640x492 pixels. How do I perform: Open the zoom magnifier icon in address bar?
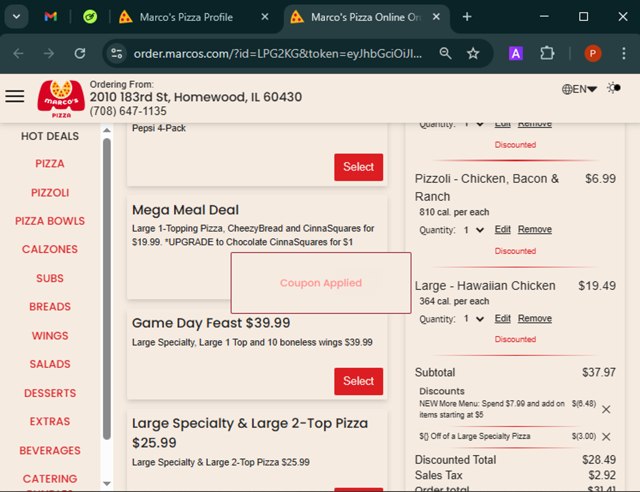click(x=445, y=53)
